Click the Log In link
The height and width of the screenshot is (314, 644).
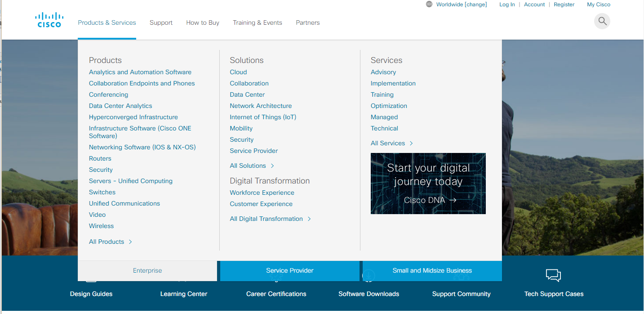click(x=507, y=4)
